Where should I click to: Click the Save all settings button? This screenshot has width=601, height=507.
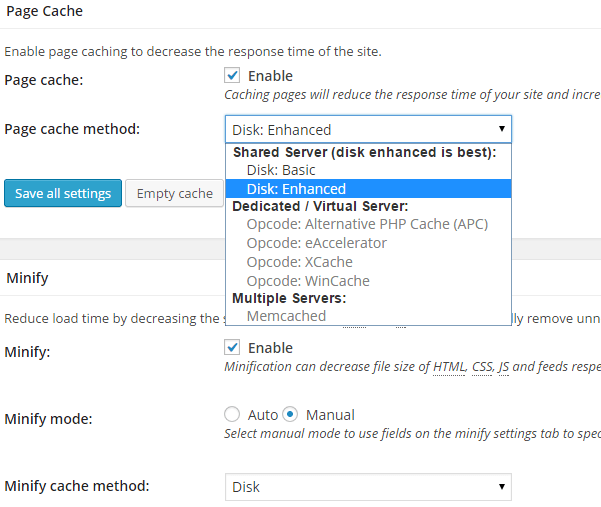point(63,193)
